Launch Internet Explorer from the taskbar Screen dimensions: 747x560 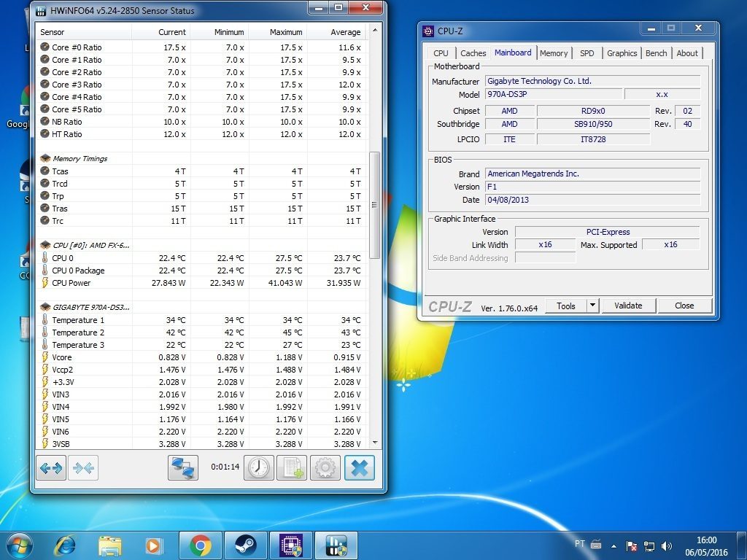65,545
